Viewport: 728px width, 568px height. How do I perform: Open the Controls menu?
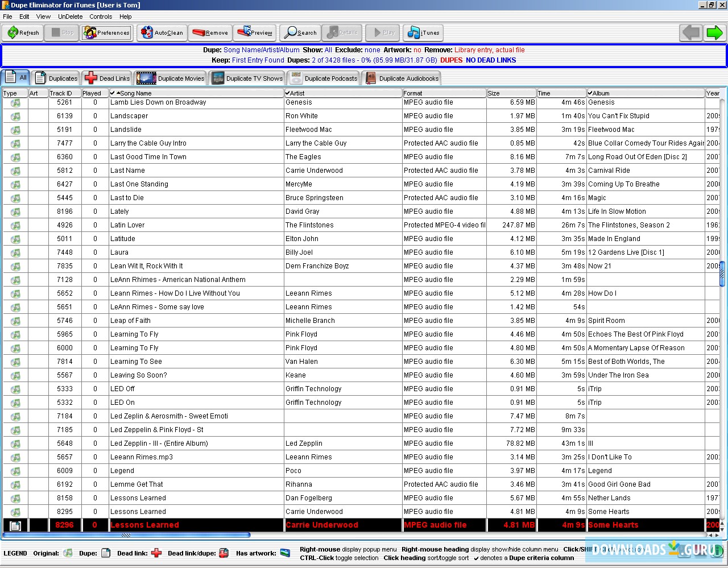[x=101, y=16]
